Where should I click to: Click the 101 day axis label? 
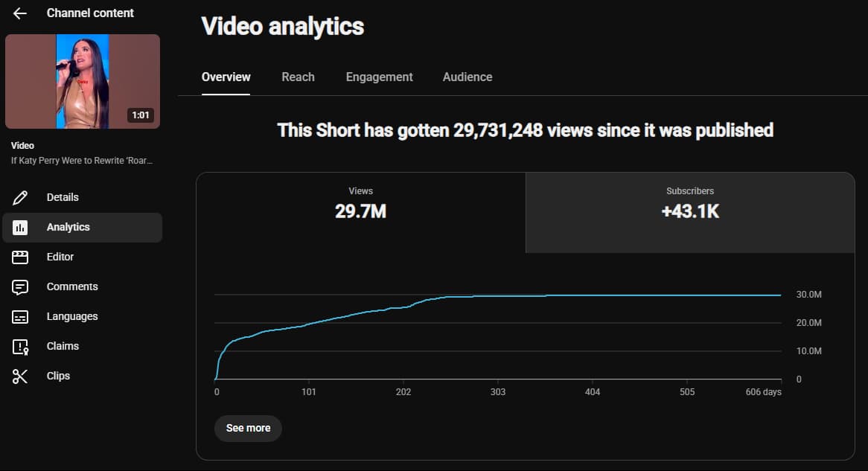pyautogui.click(x=308, y=392)
